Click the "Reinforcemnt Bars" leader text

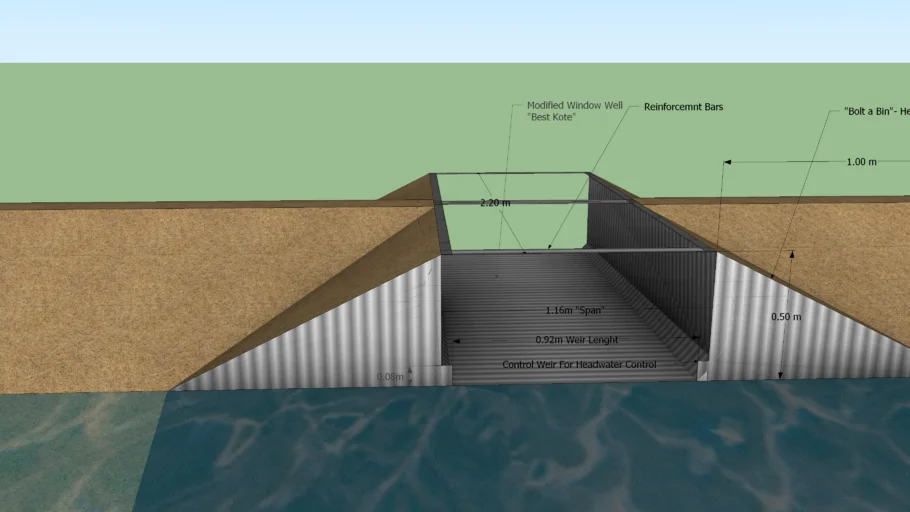683,107
